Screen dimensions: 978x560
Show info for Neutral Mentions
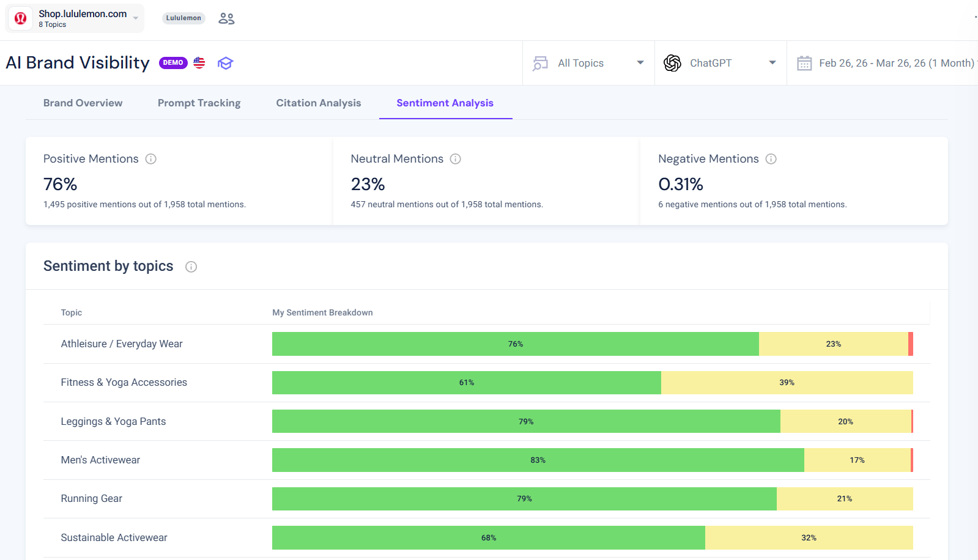point(456,159)
